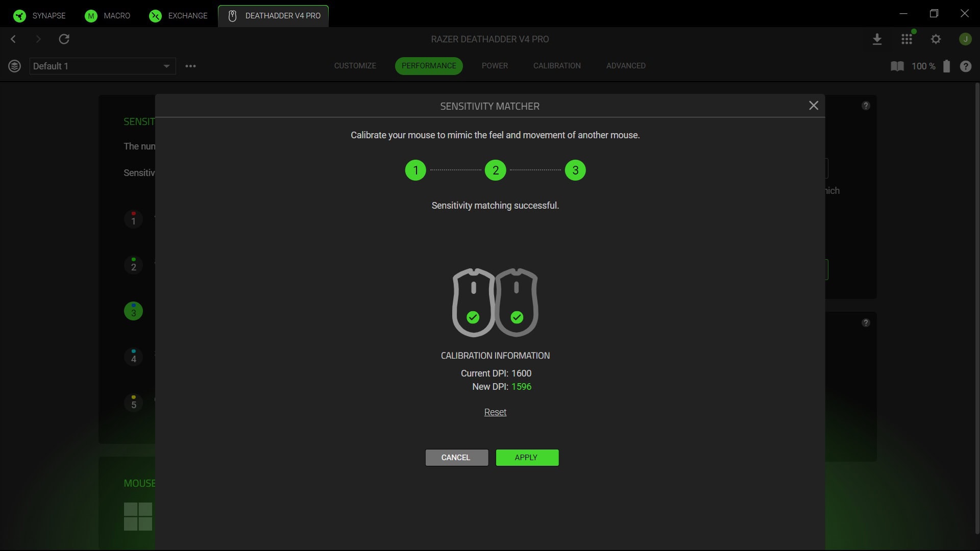Open the Exchange tab
980x551 pixels.
178,15
